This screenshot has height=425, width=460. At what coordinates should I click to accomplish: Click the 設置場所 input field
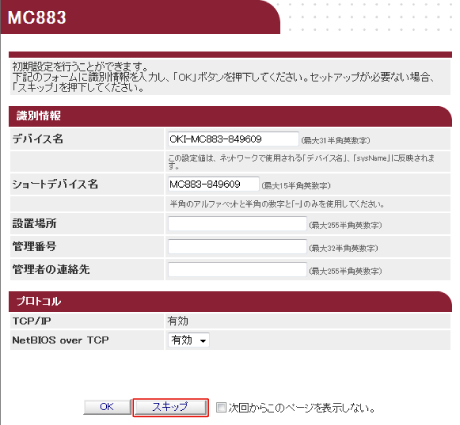[237, 224]
